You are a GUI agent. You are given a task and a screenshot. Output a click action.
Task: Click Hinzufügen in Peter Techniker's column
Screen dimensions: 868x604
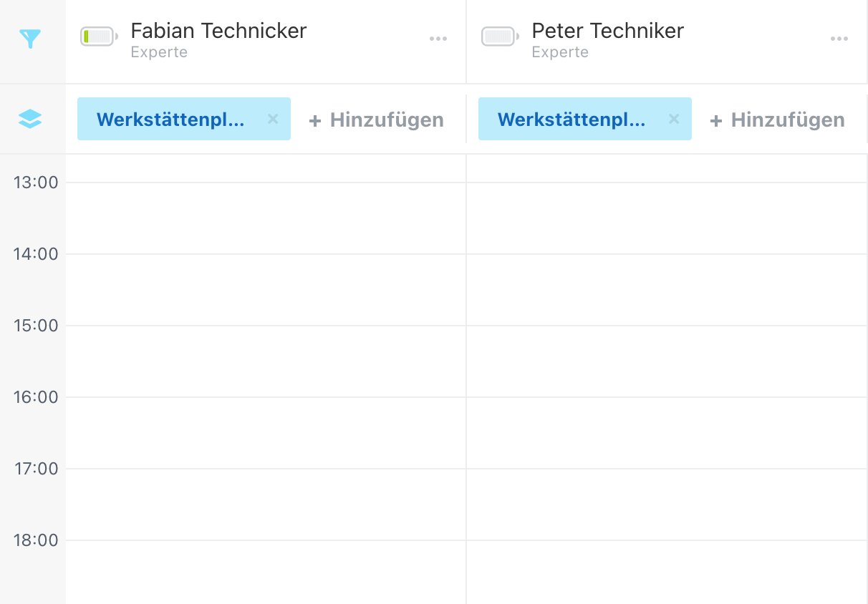[x=778, y=120]
